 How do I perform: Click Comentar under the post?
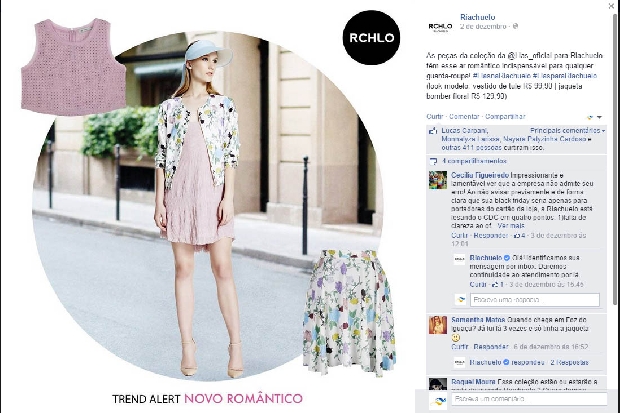point(464,116)
